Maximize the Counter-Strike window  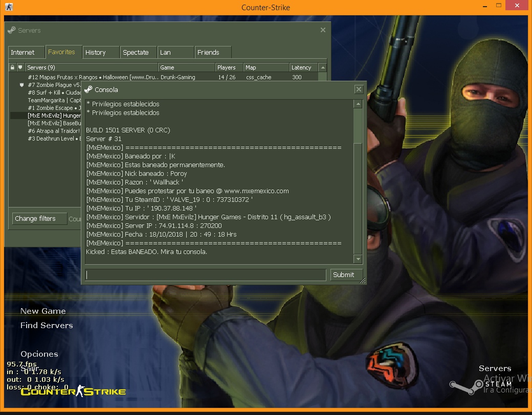click(x=498, y=6)
